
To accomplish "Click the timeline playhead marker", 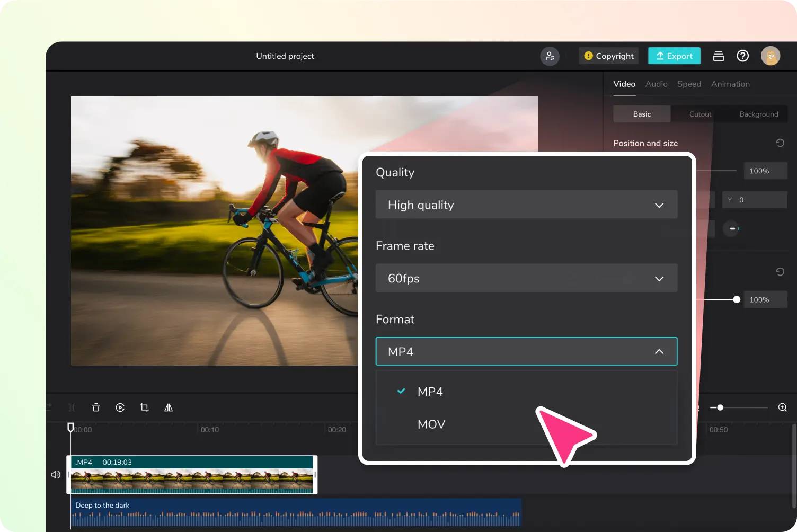I will pos(70,427).
